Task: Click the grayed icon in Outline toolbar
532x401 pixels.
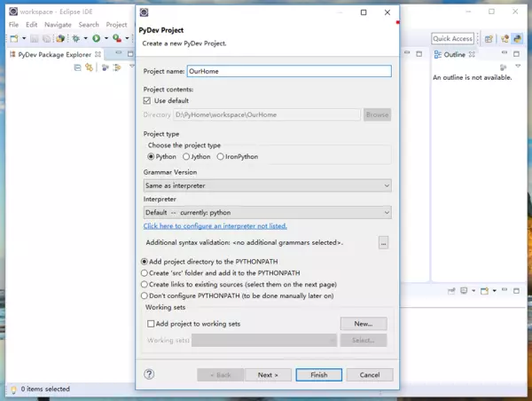Action: (503, 67)
